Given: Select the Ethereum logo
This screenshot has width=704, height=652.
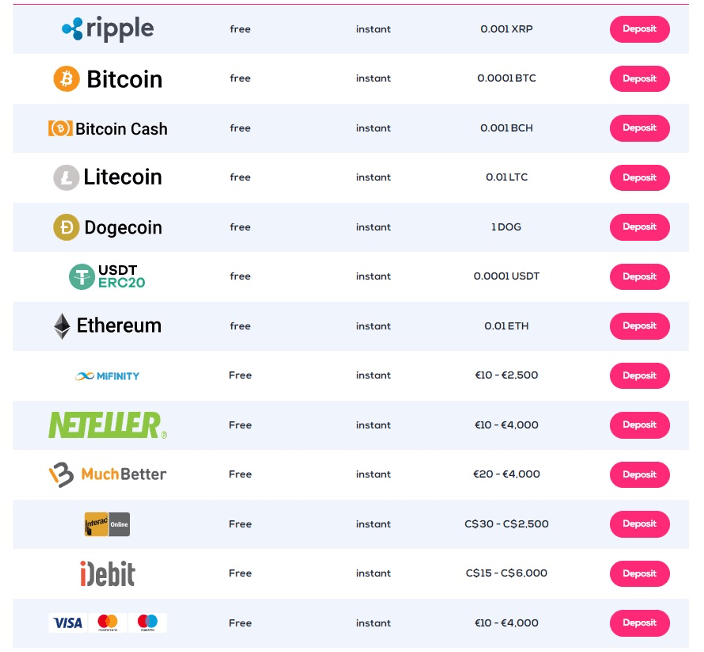Looking at the screenshot, I should pyautogui.click(x=108, y=326).
